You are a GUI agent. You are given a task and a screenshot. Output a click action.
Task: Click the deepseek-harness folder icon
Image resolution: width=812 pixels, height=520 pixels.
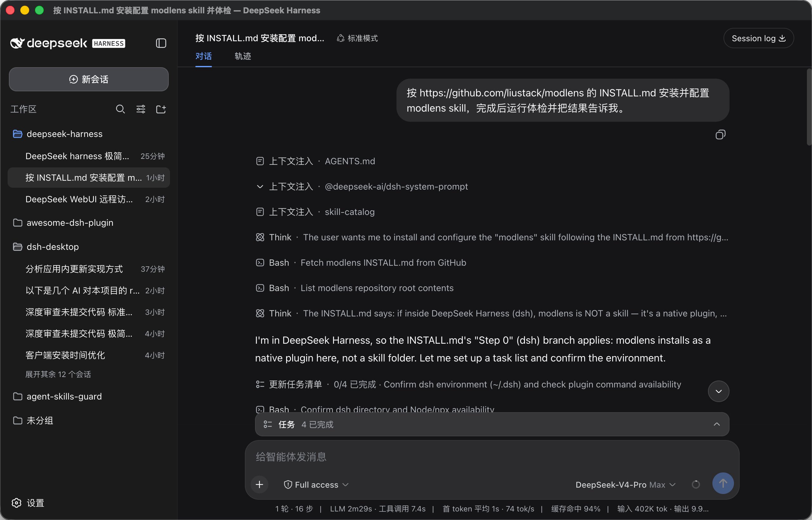click(17, 134)
